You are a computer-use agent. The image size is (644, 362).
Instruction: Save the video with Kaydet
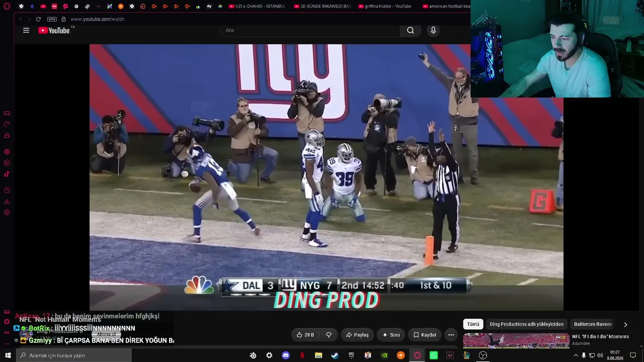coord(425,335)
